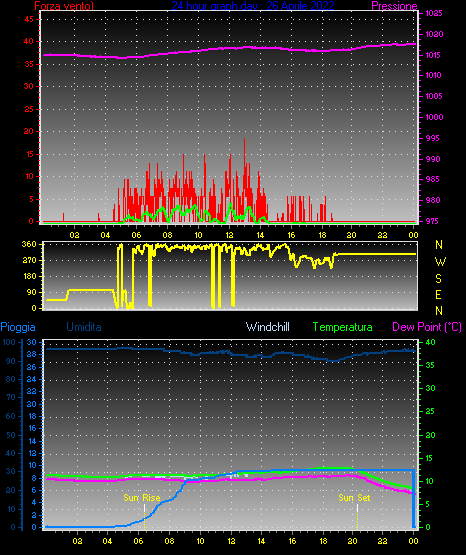
Task: Click wind direction axis value '180'
Action: [x=30, y=276]
